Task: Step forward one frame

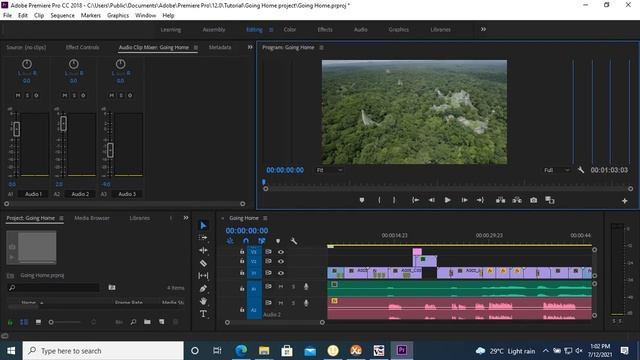Action: pyautogui.click(x=464, y=200)
